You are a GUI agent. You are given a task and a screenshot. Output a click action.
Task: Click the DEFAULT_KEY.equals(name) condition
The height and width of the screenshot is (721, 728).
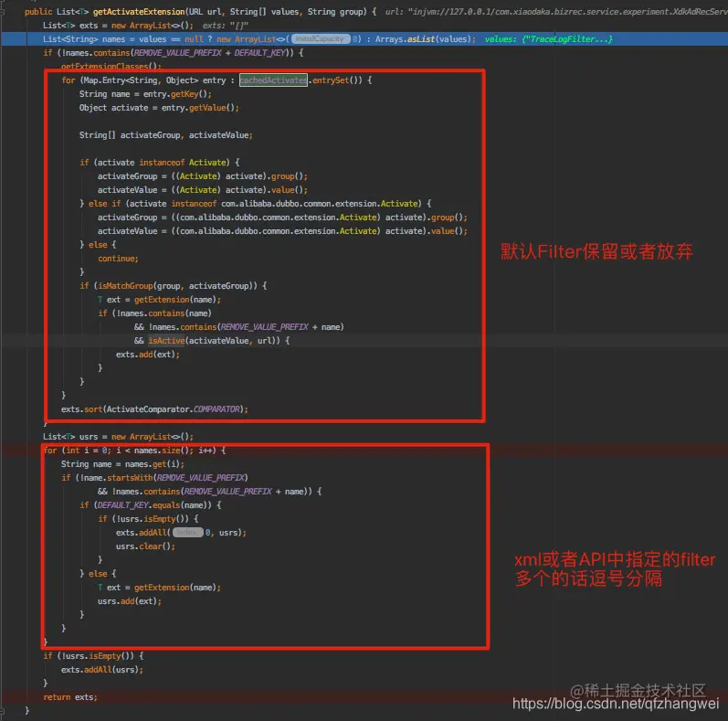point(153,505)
